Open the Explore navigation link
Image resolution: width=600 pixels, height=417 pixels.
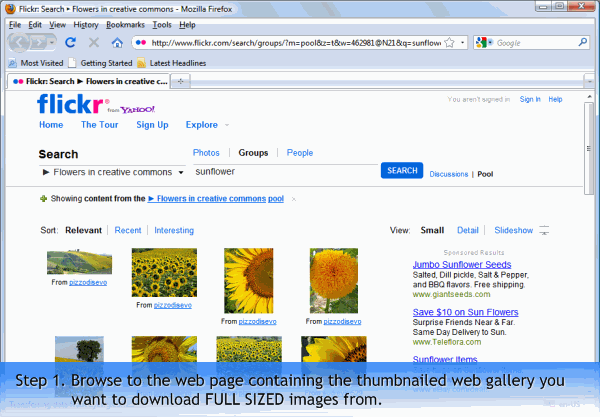pos(202,125)
